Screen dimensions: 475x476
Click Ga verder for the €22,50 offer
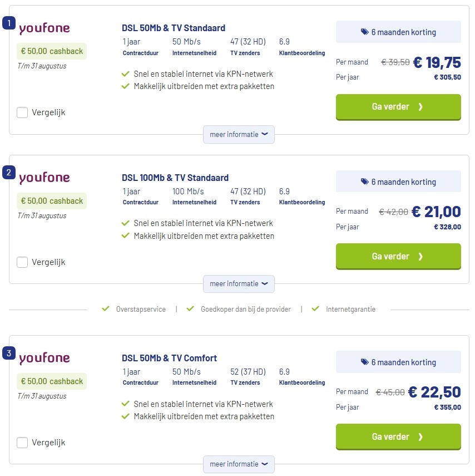pyautogui.click(x=398, y=436)
